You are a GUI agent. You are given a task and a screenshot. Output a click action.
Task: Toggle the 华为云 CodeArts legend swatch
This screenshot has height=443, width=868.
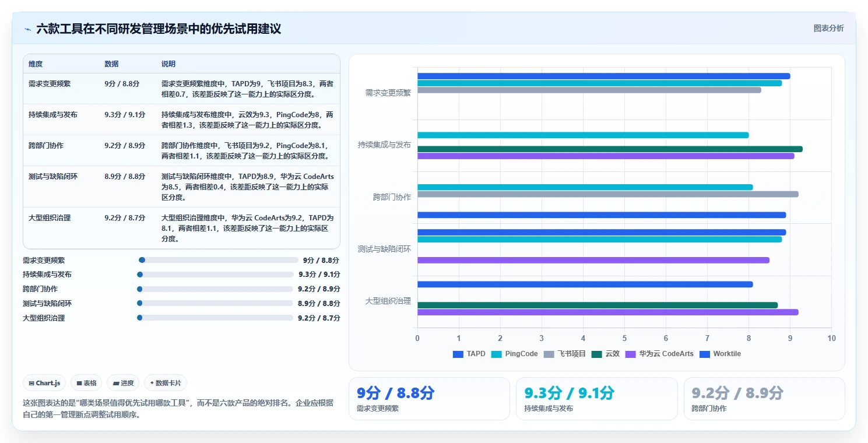pos(630,354)
